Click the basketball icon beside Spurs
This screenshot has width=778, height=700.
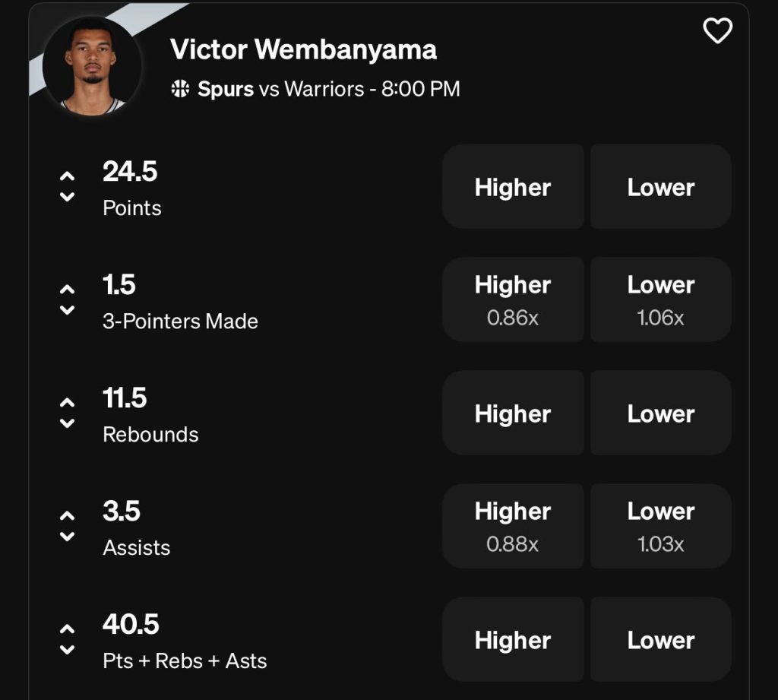pos(180,90)
